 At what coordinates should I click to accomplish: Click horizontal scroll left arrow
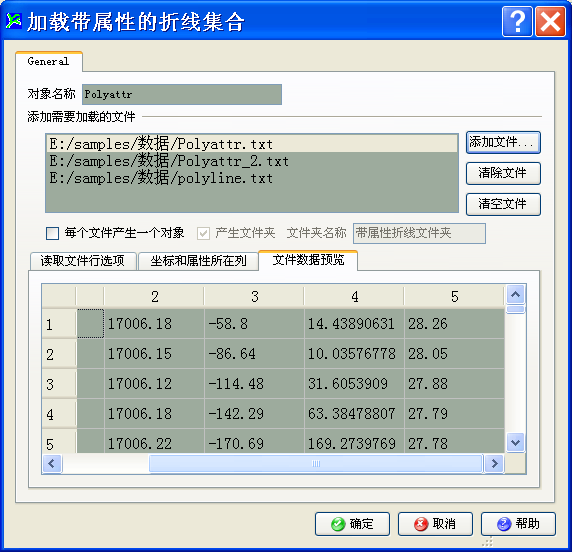(x=52, y=464)
